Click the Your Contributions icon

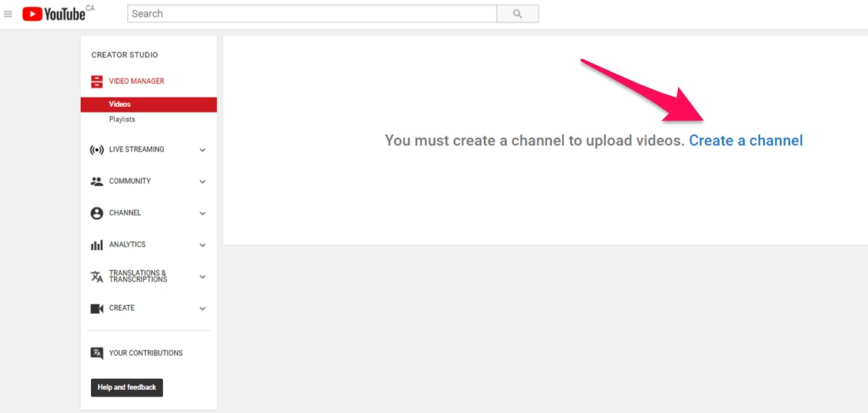point(97,353)
